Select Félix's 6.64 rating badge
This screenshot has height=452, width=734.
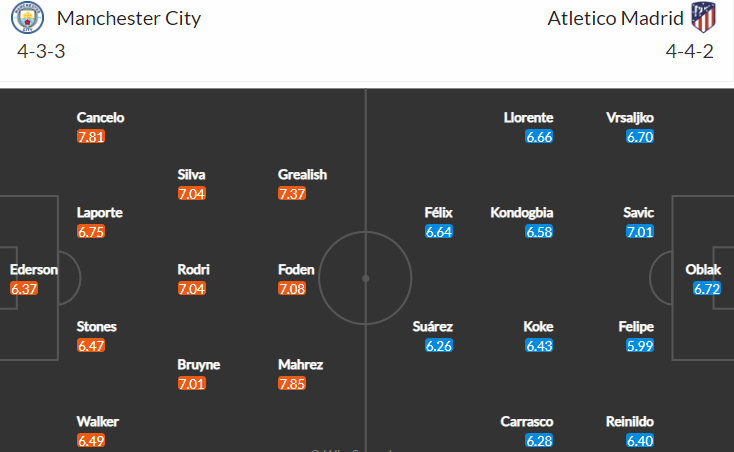click(x=439, y=232)
